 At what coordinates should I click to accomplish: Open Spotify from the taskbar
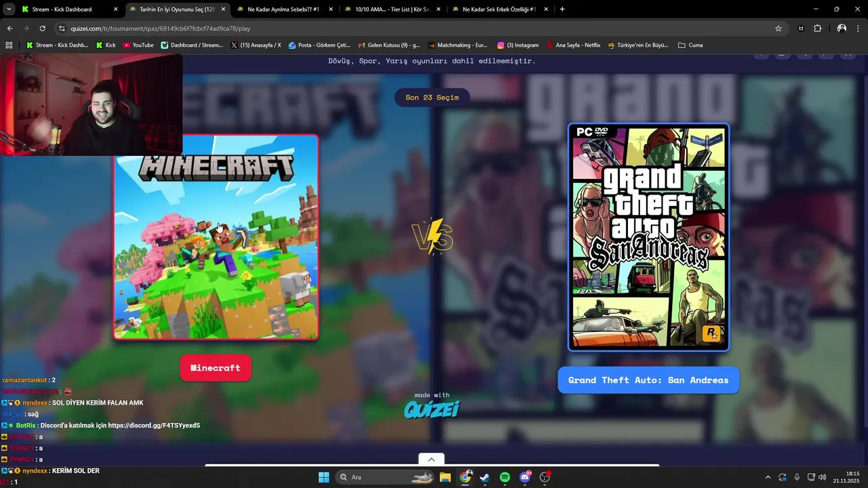coord(505,477)
